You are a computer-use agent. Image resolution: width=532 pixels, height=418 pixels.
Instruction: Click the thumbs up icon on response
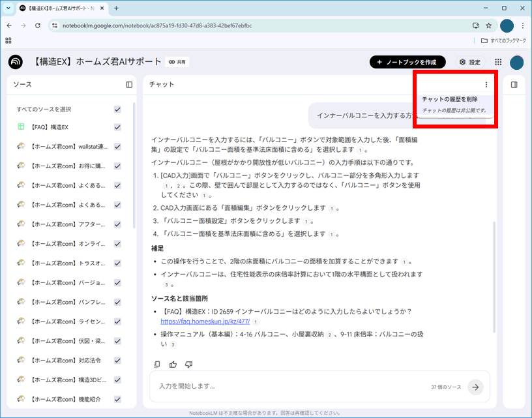tap(173, 365)
